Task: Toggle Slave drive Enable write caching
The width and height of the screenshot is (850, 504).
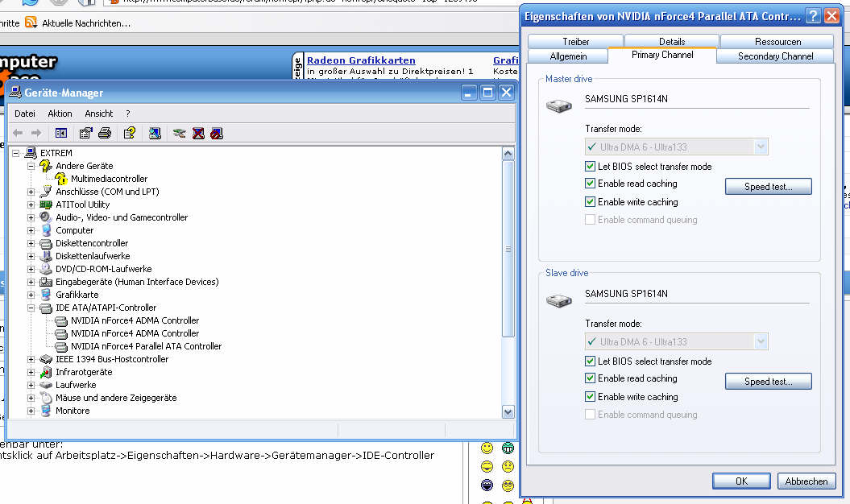Action: click(x=590, y=396)
